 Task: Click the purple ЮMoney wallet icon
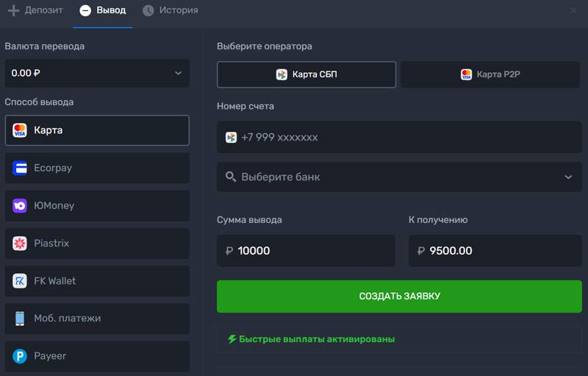point(20,206)
